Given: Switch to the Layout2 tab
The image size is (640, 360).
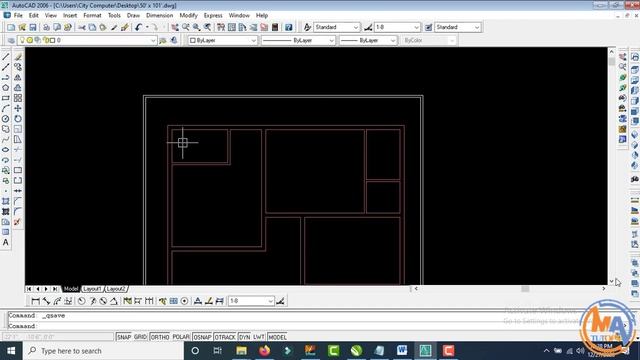Looking at the screenshot, I should [116, 289].
